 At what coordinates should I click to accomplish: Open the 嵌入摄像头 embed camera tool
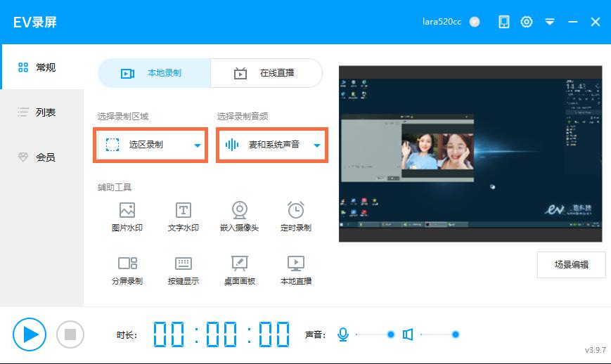point(239,217)
